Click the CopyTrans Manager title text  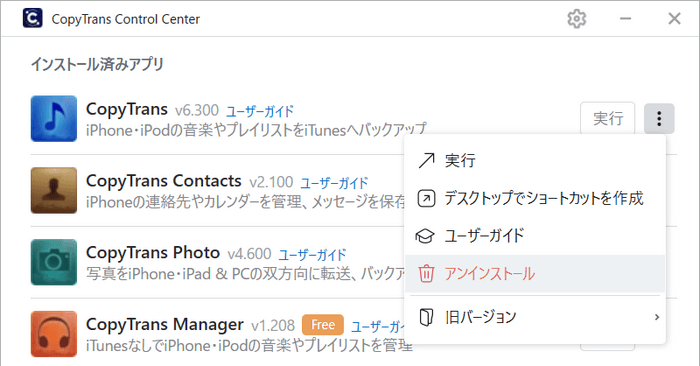pyautogui.click(x=165, y=325)
